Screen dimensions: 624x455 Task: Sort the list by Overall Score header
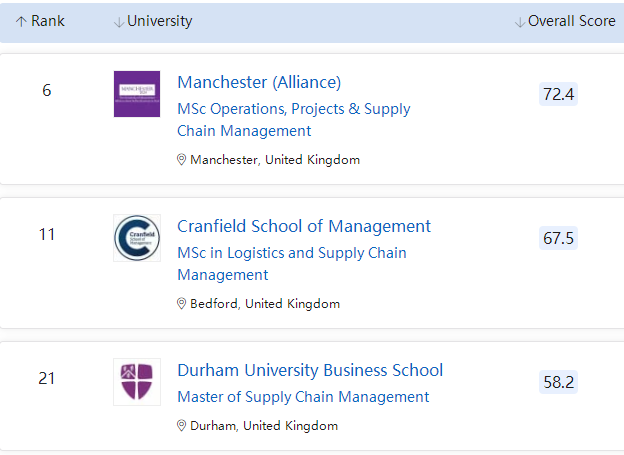[x=572, y=21]
